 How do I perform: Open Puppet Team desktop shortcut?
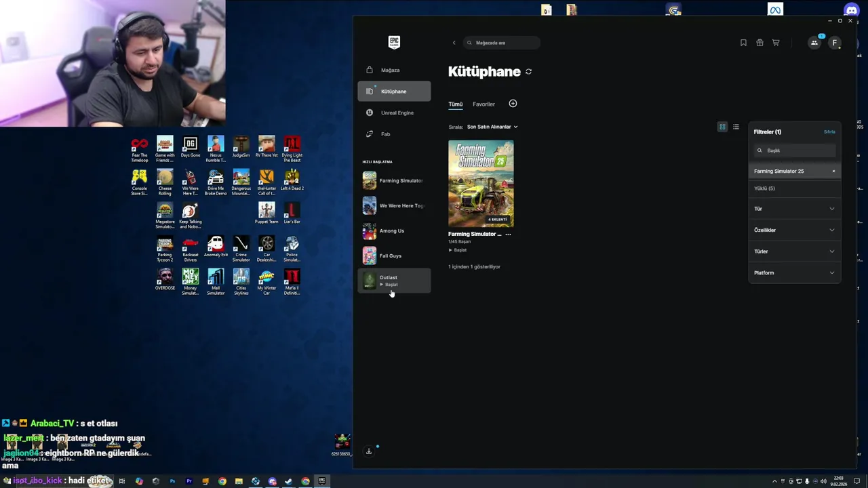pos(267,214)
